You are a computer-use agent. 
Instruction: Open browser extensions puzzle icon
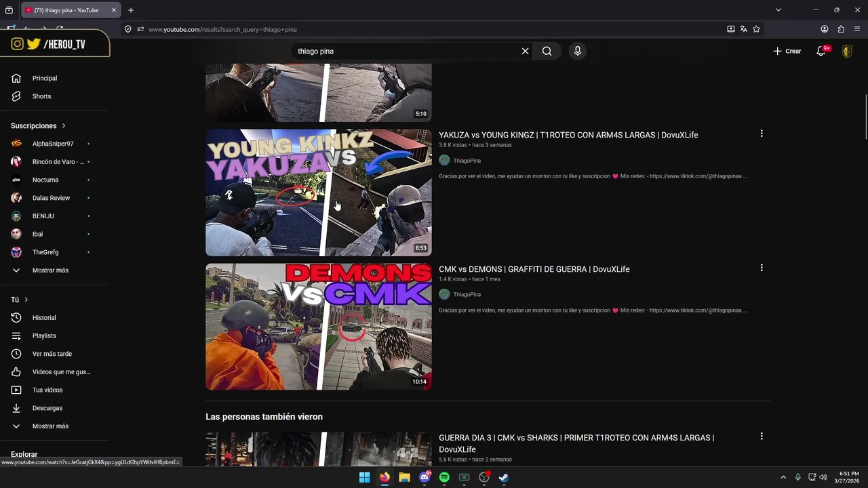coord(841,29)
